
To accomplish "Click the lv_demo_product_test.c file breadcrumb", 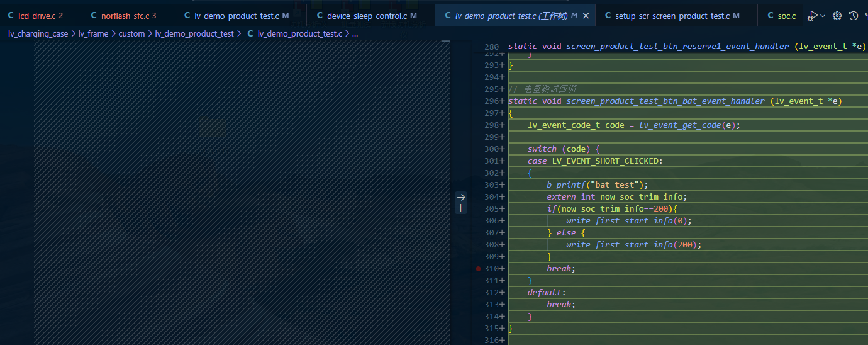I will [299, 34].
